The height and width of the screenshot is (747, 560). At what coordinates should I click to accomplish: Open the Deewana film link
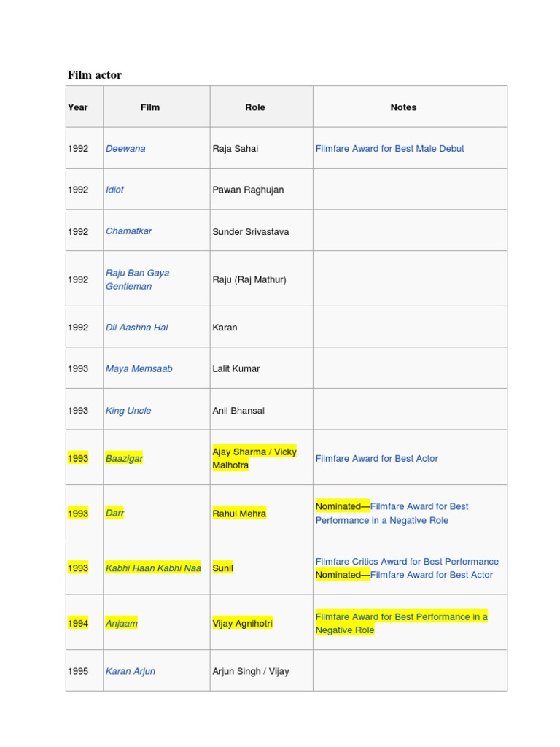125,149
